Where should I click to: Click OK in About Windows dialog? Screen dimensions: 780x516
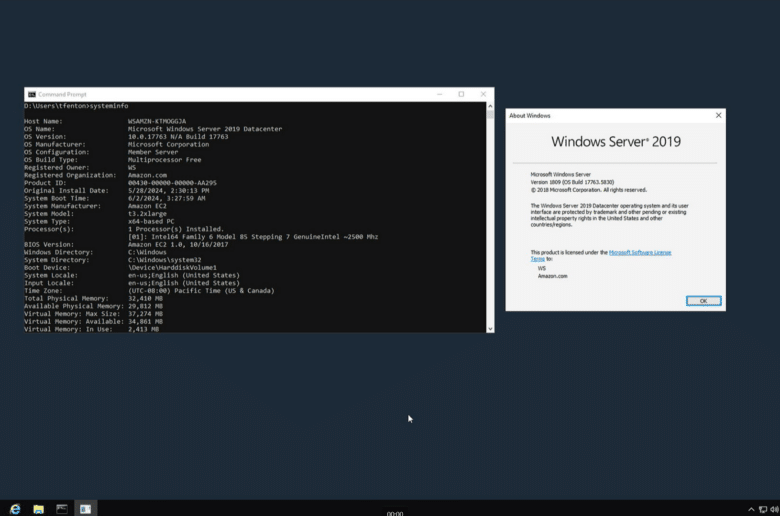point(703,301)
